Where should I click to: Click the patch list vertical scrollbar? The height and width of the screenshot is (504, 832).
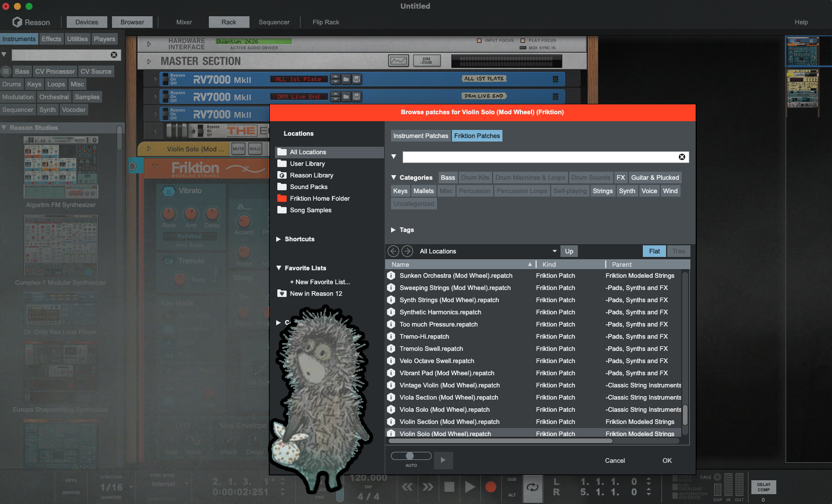coord(685,415)
